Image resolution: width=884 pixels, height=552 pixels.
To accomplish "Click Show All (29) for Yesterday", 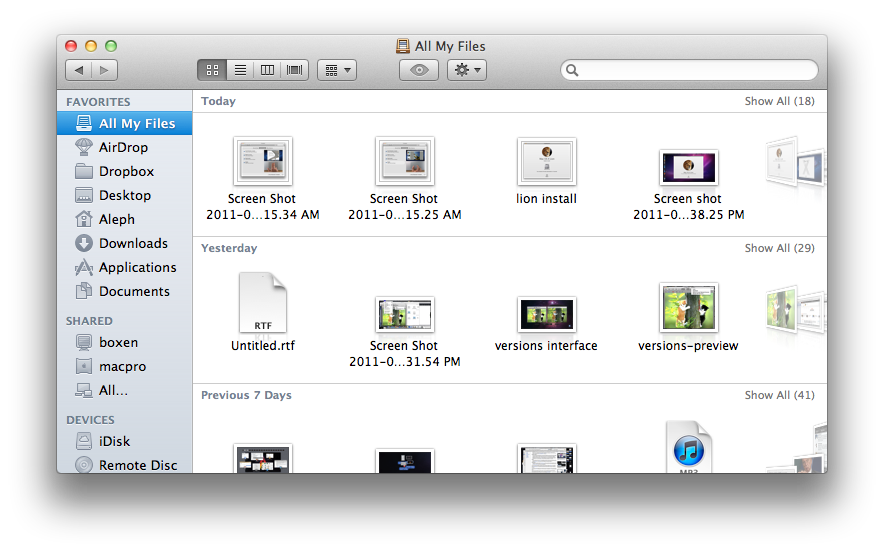I will coord(779,248).
